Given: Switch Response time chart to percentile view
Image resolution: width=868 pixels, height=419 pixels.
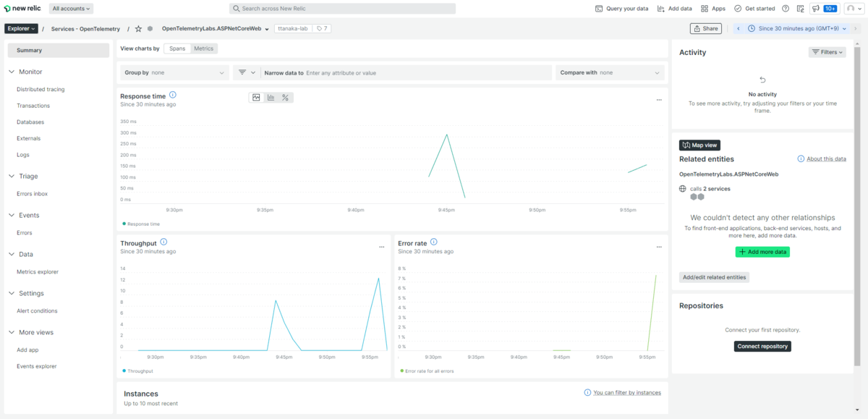Looking at the screenshot, I should [286, 98].
